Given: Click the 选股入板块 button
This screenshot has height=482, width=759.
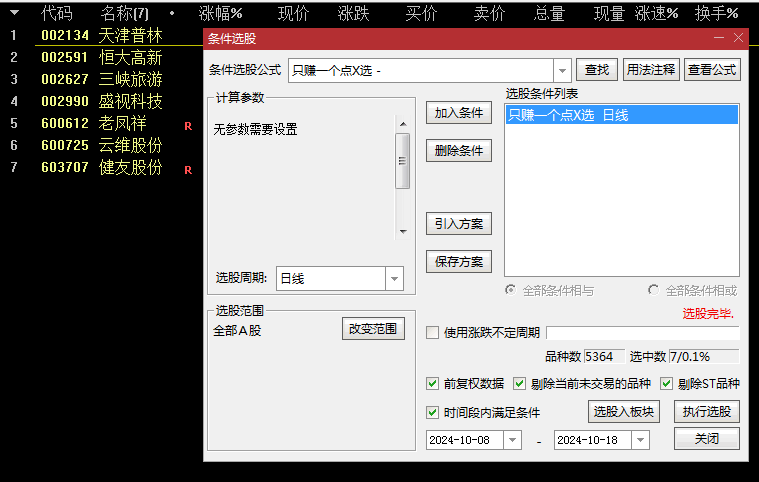Looking at the screenshot, I should point(624,412).
